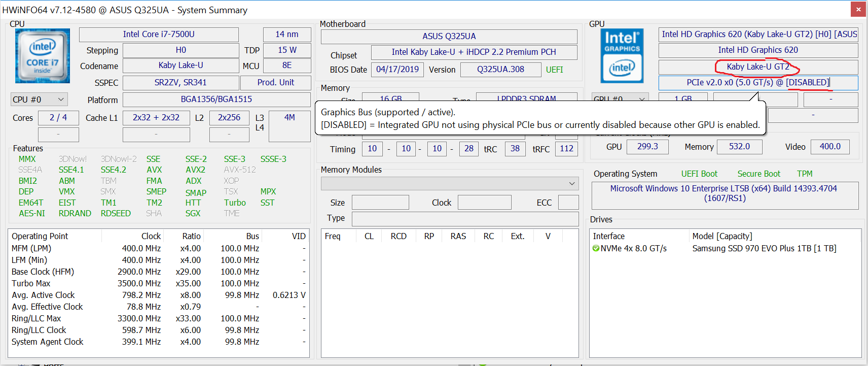Select the plain Intel HD Graphics 620 field
The width and height of the screenshot is (868, 366).
(x=758, y=50)
